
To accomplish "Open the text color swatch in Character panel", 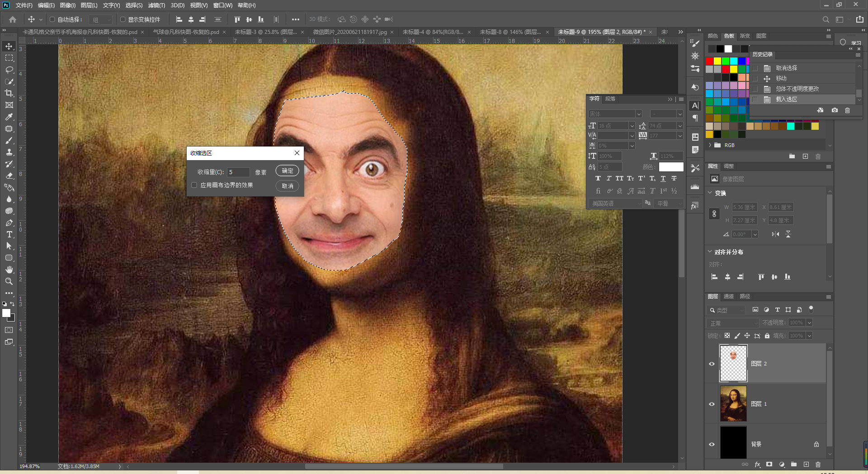I will pyautogui.click(x=671, y=167).
